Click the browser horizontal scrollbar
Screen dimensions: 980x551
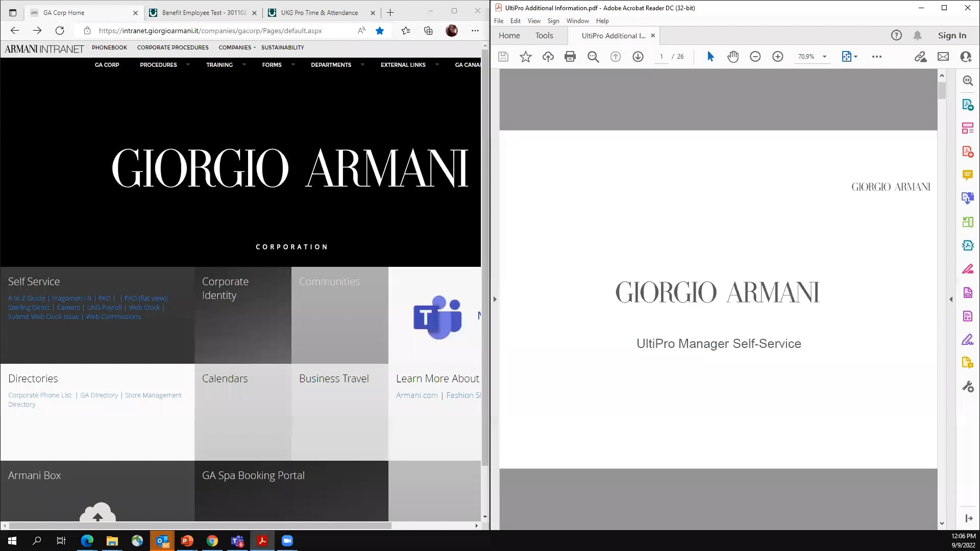tap(200, 525)
